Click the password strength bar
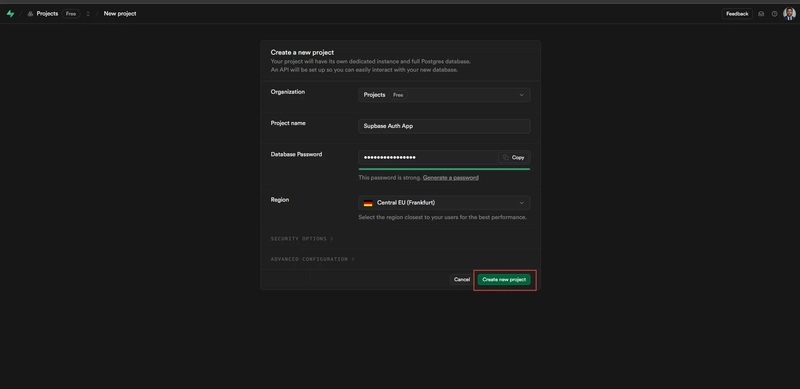800x389 pixels. 444,168
